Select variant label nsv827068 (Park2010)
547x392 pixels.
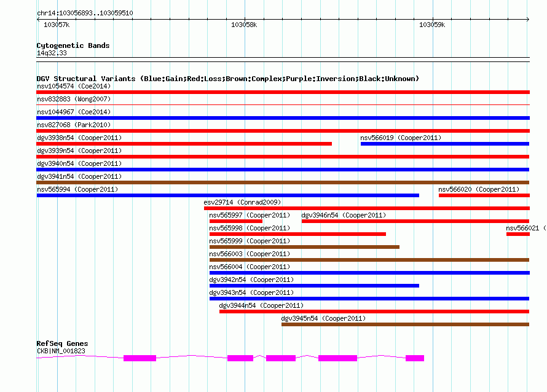coord(74,125)
